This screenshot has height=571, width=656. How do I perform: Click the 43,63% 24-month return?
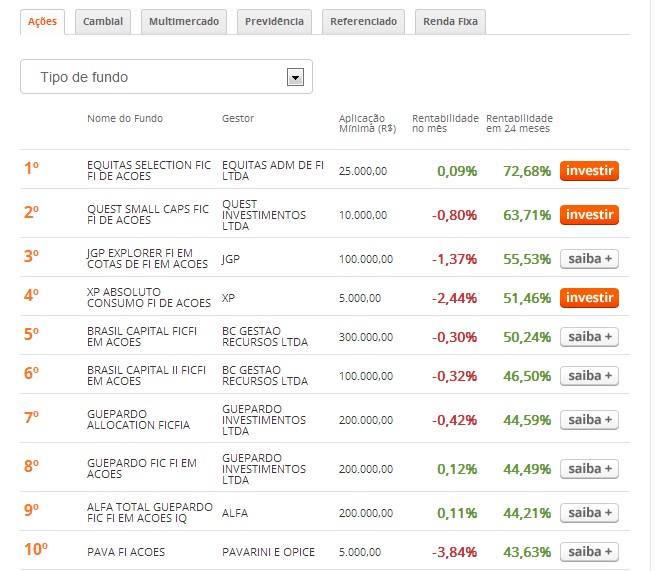(527, 552)
